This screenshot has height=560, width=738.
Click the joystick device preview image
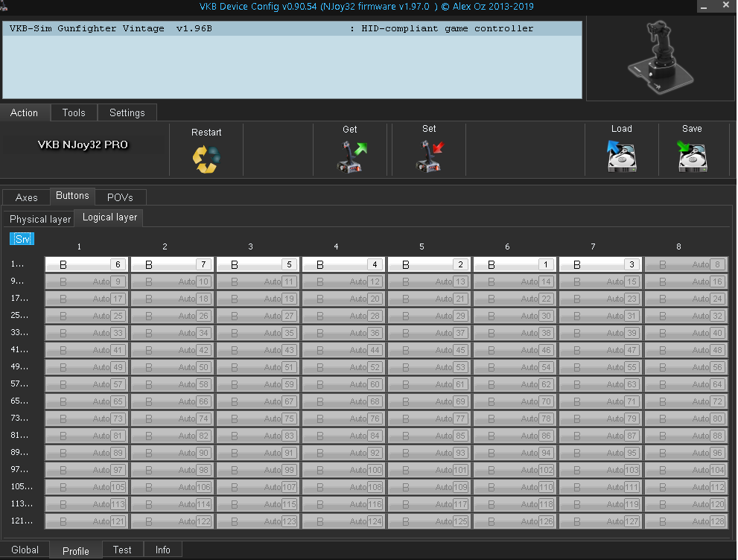click(660, 57)
